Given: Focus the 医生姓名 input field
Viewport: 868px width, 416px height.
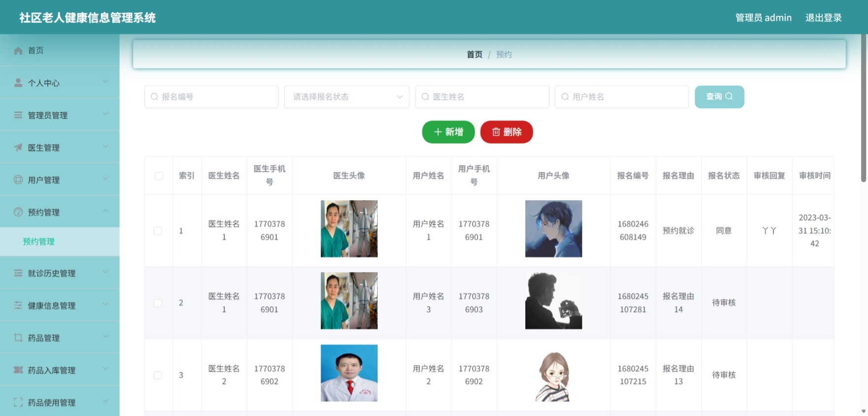Looking at the screenshot, I should (482, 97).
